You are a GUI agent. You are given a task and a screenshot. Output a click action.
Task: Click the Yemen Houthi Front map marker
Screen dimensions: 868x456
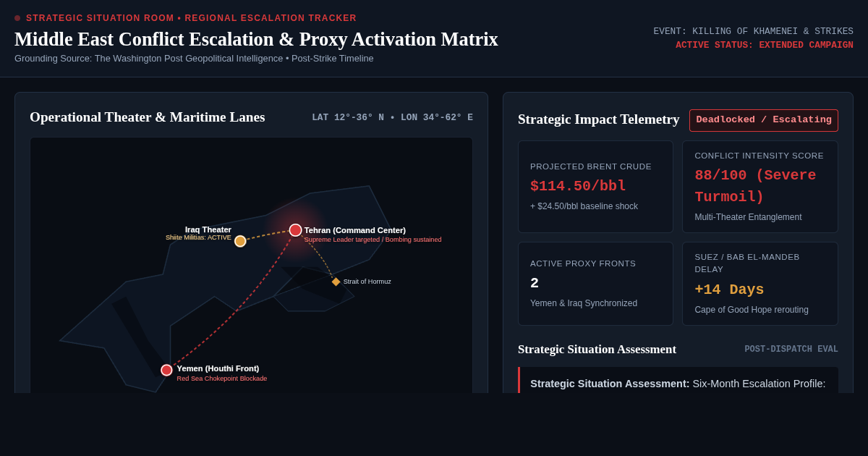pos(166,370)
